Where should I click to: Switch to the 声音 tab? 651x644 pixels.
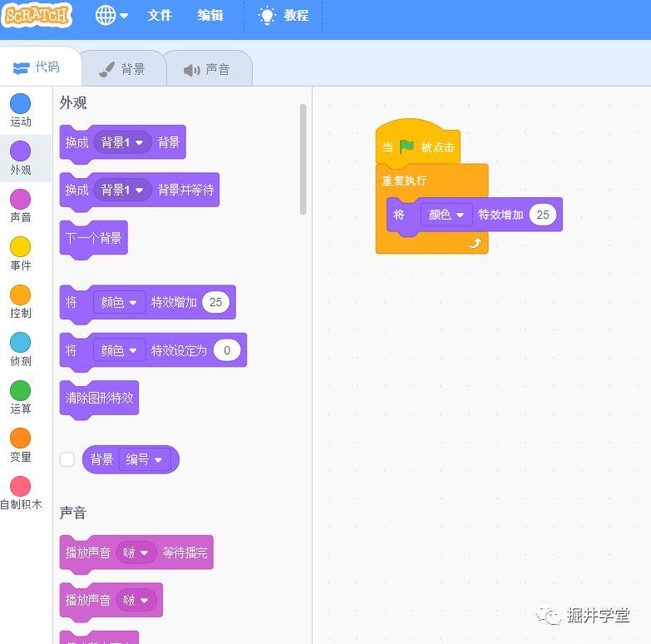click(207, 69)
